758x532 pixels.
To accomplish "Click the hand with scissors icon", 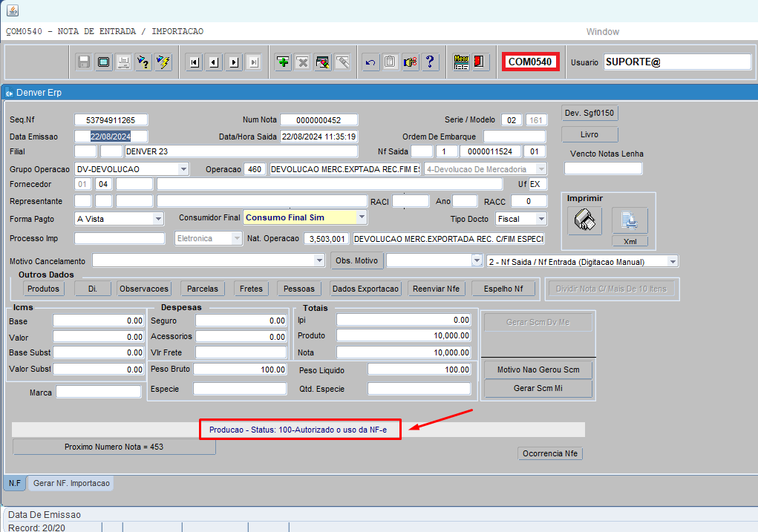I will pos(410,62).
